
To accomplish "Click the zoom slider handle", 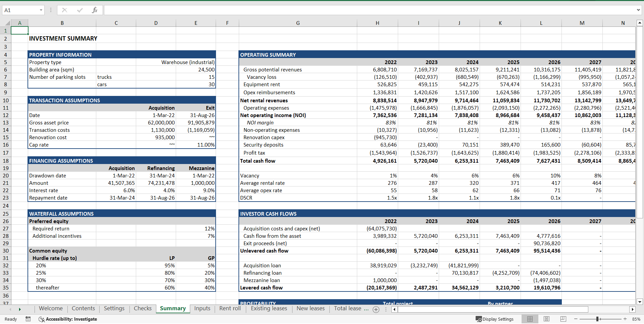I will 598,319.
